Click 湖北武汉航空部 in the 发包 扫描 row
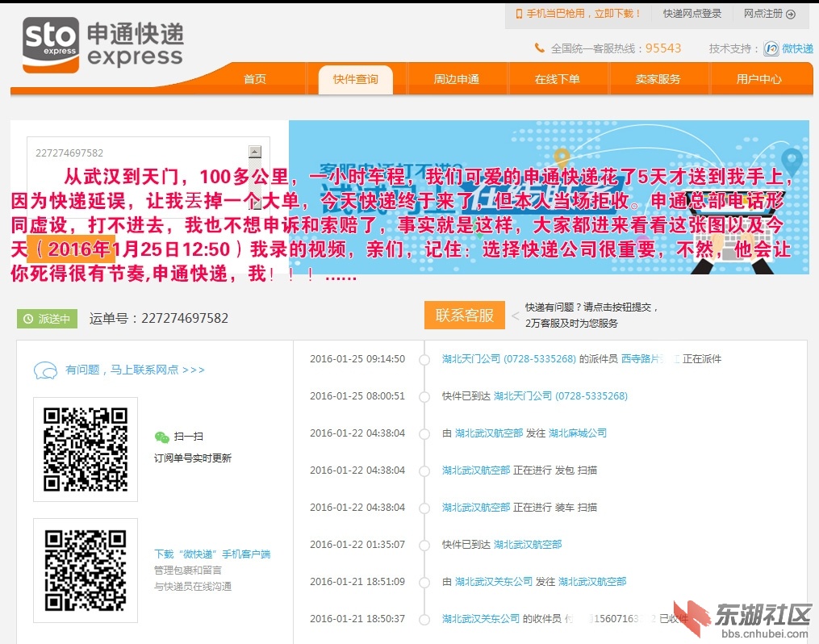The height and width of the screenshot is (644, 819). pos(476,470)
